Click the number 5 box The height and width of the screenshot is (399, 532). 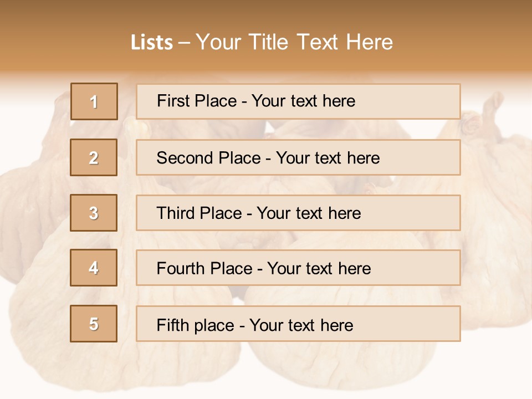pos(94,324)
